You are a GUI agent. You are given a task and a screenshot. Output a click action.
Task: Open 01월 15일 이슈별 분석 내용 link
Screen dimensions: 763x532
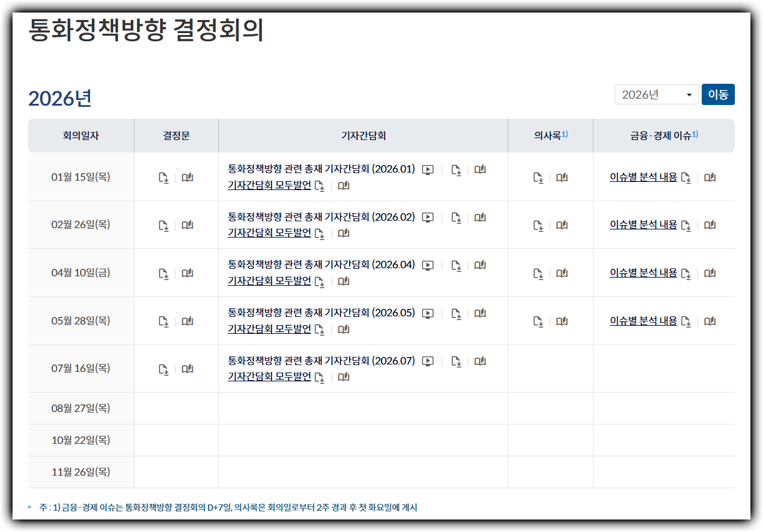(x=644, y=177)
